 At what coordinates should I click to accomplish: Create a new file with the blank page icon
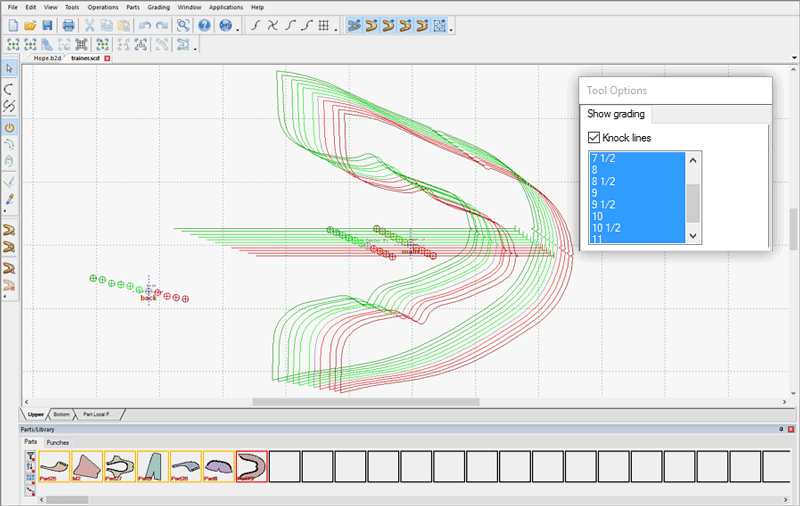tap(13, 26)
